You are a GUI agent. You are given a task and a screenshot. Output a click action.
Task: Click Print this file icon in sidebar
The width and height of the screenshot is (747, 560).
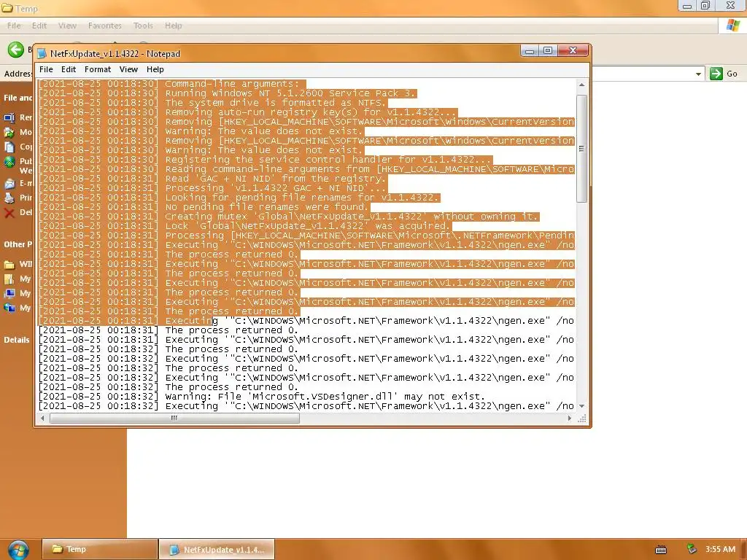9,198
